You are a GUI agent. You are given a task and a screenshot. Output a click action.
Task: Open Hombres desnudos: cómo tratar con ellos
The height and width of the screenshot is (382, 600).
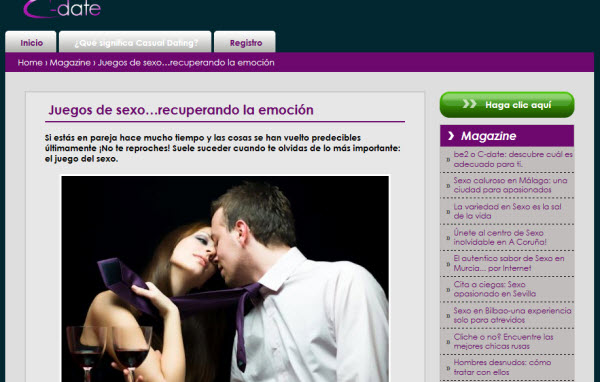502,367
